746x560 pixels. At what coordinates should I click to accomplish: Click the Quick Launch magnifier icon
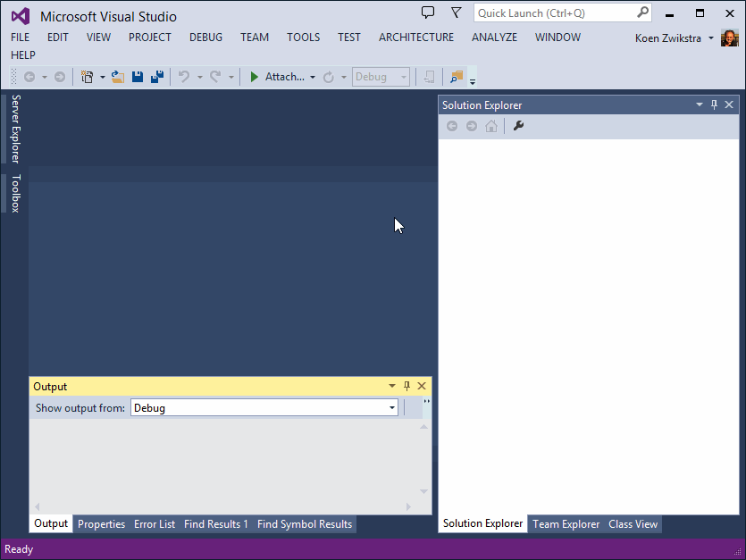point(642,13)
